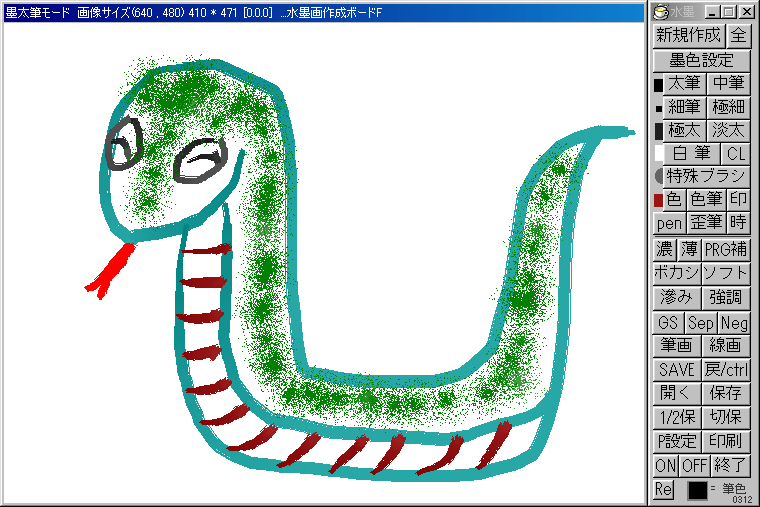Image resolution: width=760 pixels, height=507 pixels.
Task: Click the 時 button
Action: pos(738,223)
